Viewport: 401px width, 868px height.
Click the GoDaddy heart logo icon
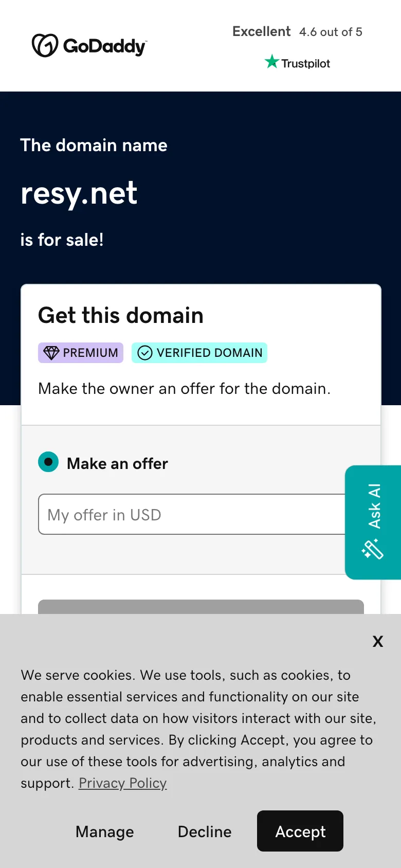[45, 46]
